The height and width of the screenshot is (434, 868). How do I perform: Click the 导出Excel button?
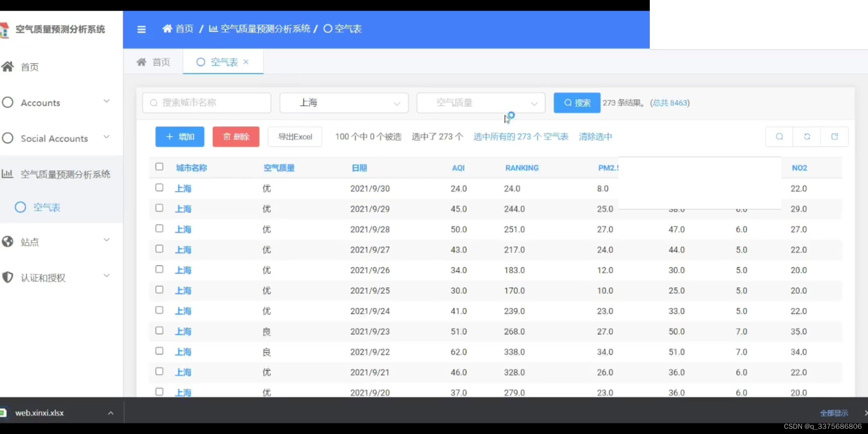pyautogui.click(x=295, y=137)
